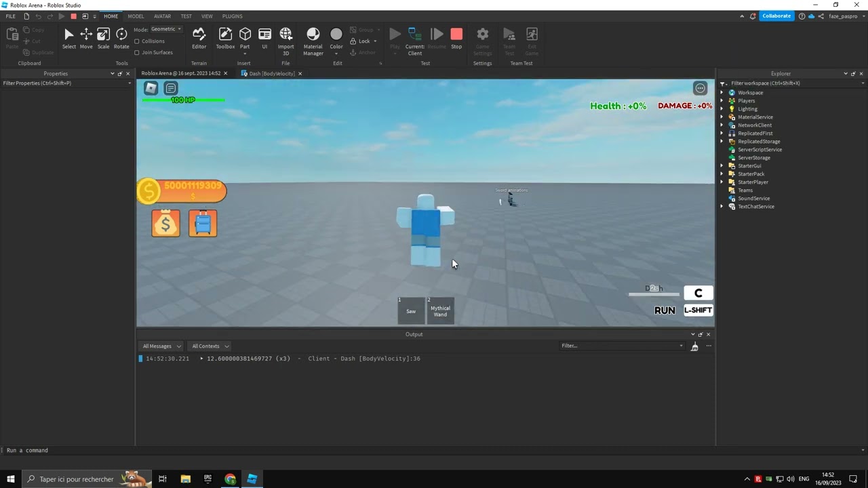The width and height of the screenshot is (868, 488).
Task: Open the UI insert panel
Action: (x=264, y=39)
